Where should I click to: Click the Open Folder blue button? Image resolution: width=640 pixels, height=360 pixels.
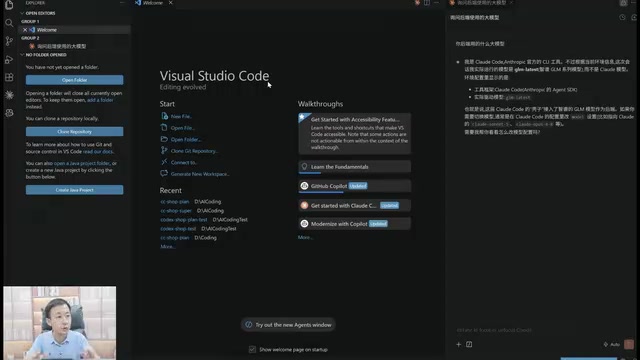click(74, 80)
